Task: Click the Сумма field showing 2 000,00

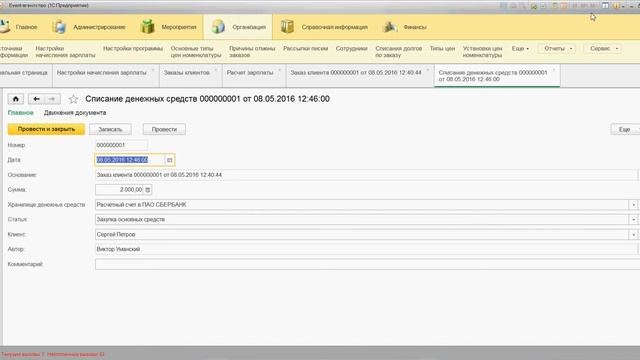Action: pyautogui.click(x=119, y=190)
